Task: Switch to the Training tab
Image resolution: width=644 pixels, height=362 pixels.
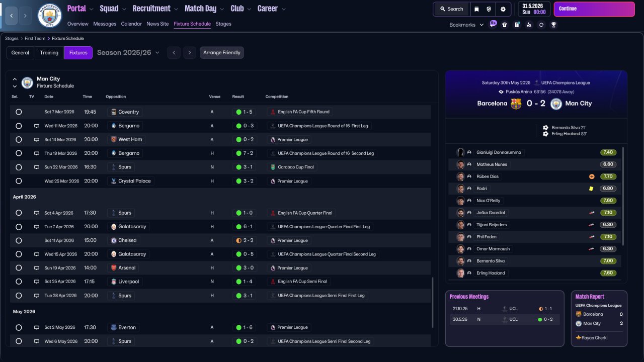Action: point(49,53)
